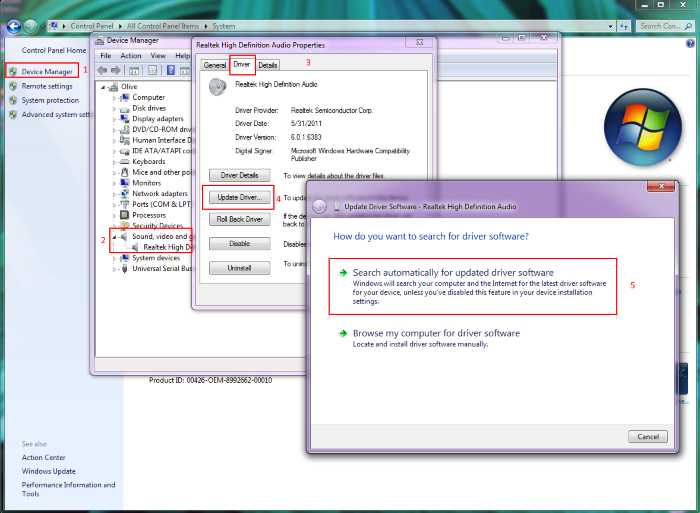Screen dimensions: 700x513
Task: Click the Sound, video and game controllers speaker icon
Action: coord(125,237)
